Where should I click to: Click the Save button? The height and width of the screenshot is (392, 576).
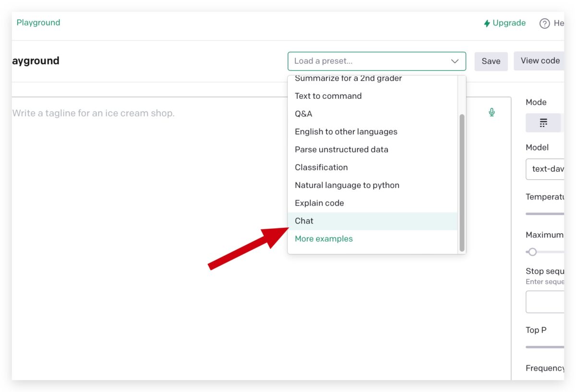pos(491,61)
